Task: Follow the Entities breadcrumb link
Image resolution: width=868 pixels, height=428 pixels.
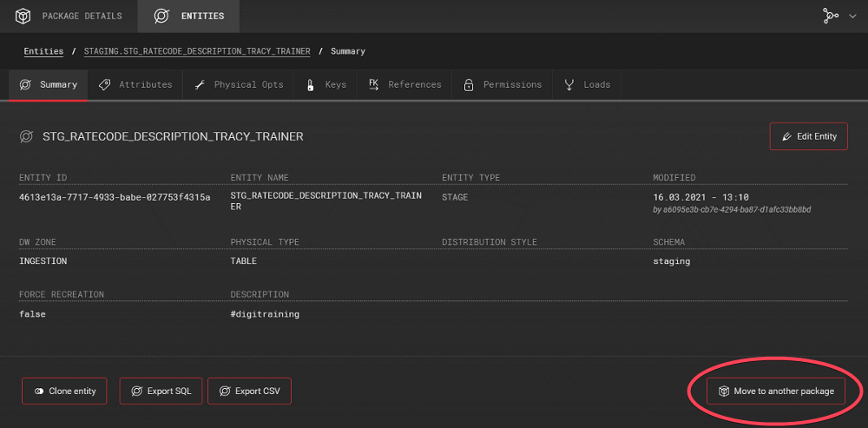Action: click(x=43, y=51)
